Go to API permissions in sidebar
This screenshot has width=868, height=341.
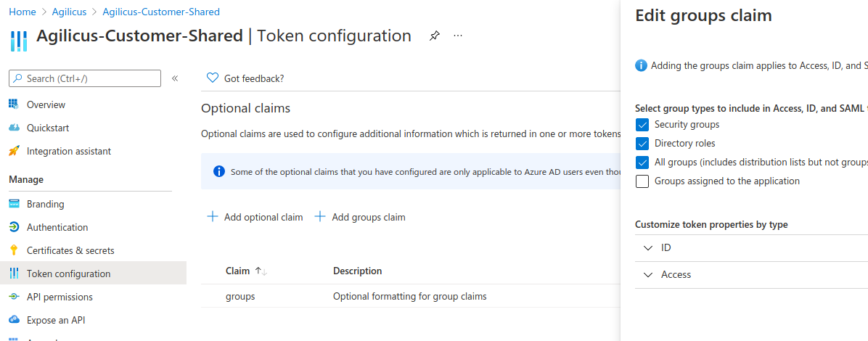[x=60, y=297]
